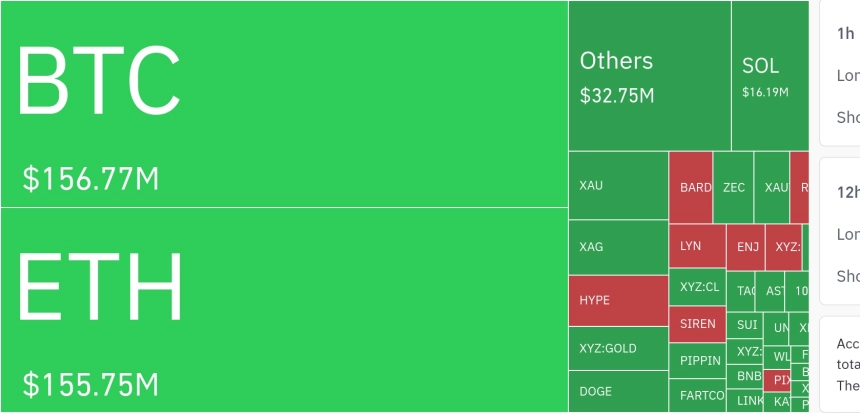The height and width of the screenshot is (413, 860).
Task: Click the red BARD tile
Action: [x=691, y=187]
